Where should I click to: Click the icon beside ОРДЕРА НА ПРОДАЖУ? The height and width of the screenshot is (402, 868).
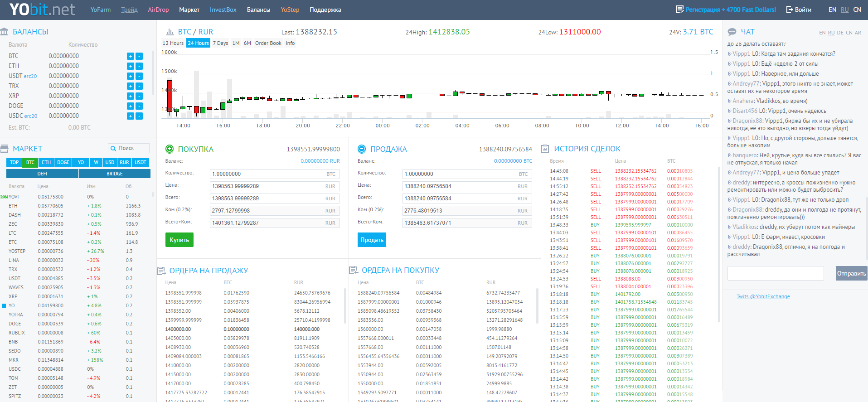click(161, 271)
